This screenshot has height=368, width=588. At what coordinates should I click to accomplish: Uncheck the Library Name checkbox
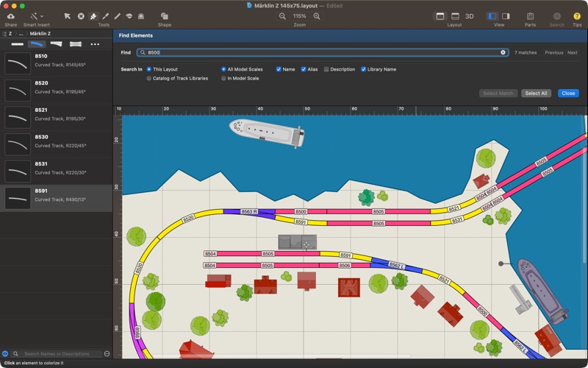point(363,69)
